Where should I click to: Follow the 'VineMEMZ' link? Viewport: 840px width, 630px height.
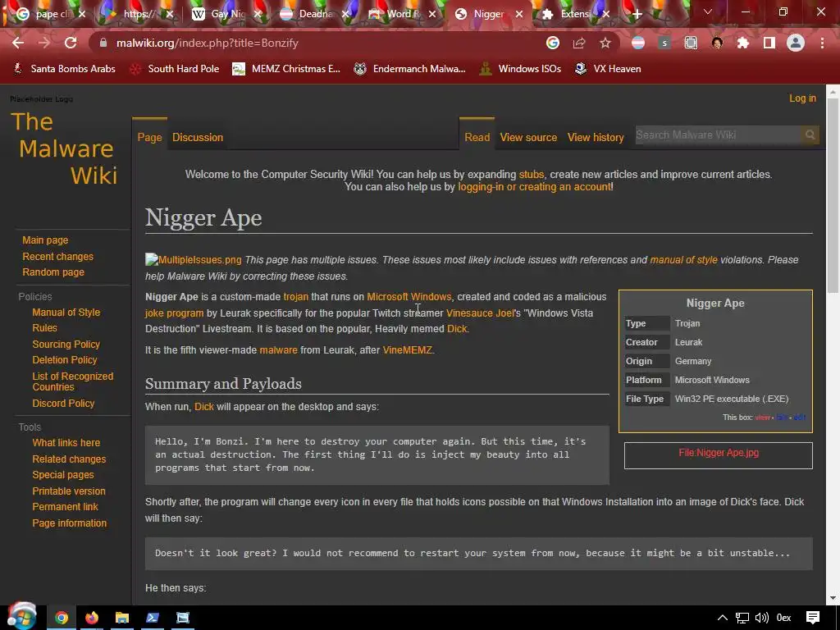click(x=407, y=349)
